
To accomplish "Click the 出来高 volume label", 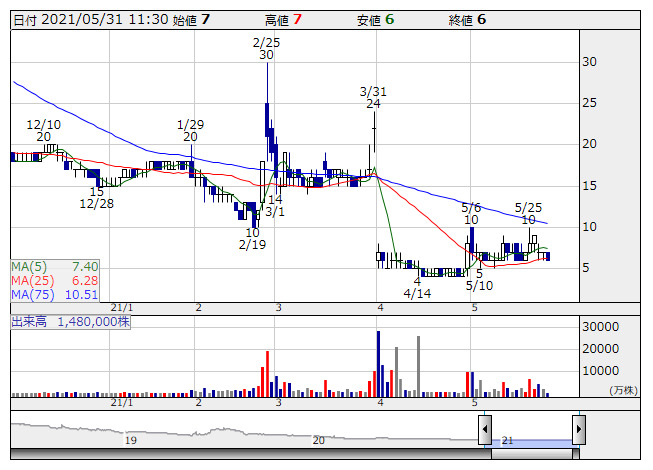I will tap(70, 322).
